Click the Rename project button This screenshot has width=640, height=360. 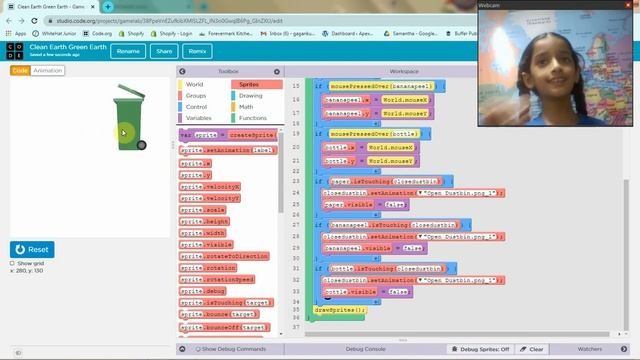[128, 51]
